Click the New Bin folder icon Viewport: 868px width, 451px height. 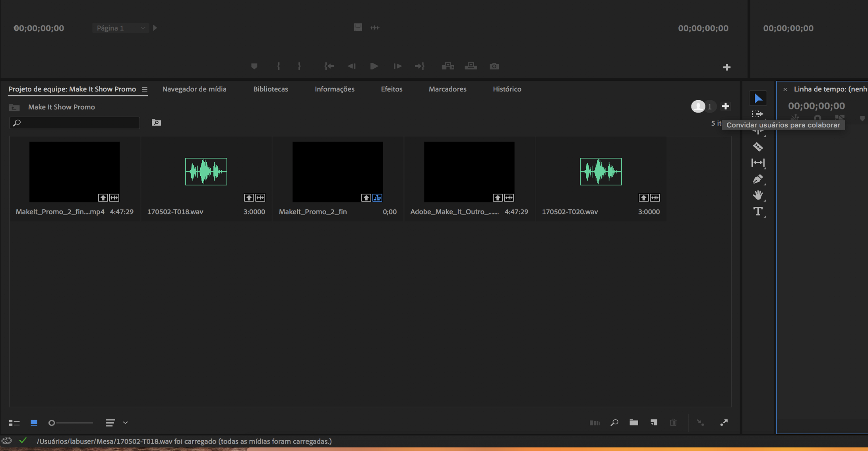tap(634, 422)
